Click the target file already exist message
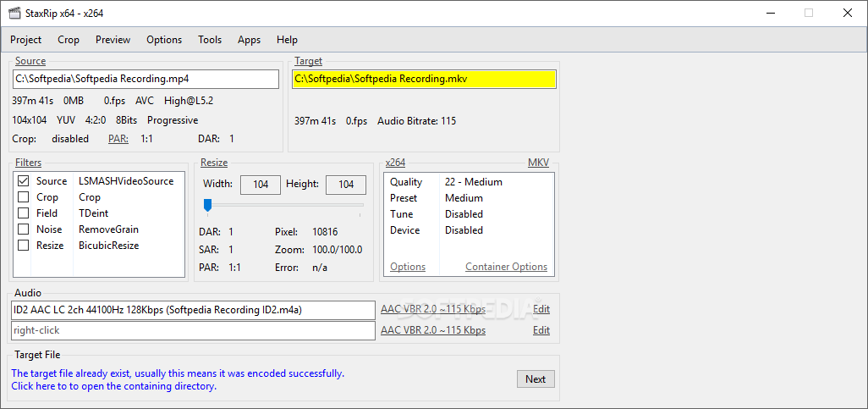868x409 pixels. [178, 373]
